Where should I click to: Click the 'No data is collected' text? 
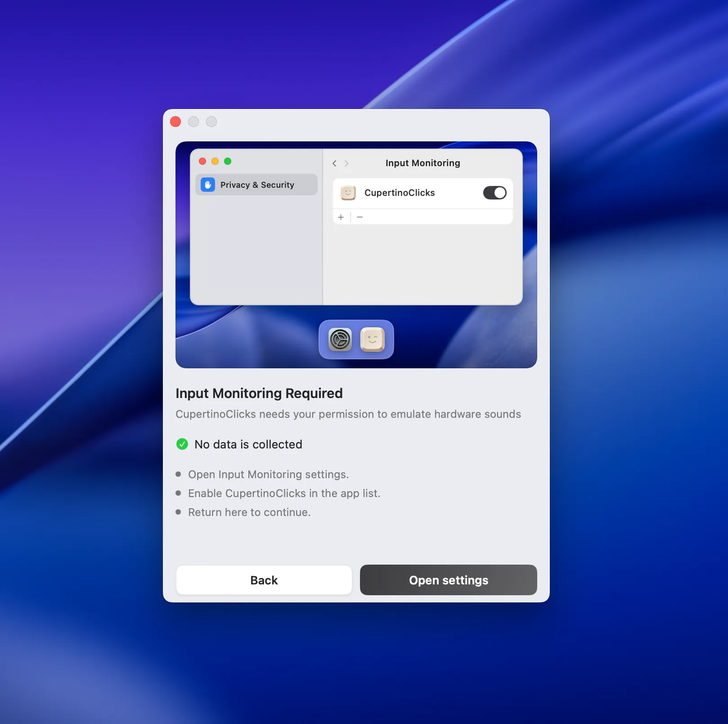[x=248, y=444]
